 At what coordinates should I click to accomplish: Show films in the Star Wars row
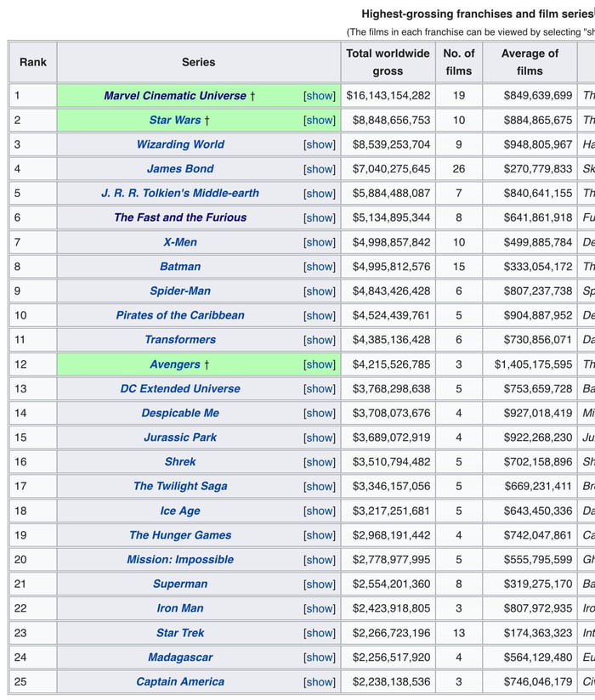[x=320, y=121]
